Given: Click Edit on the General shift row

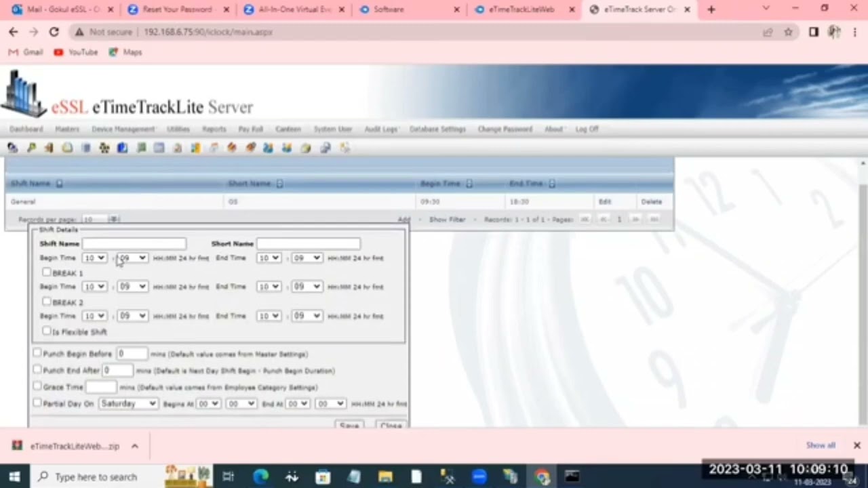Looking at the screenshot, I should tap(605, 201).
